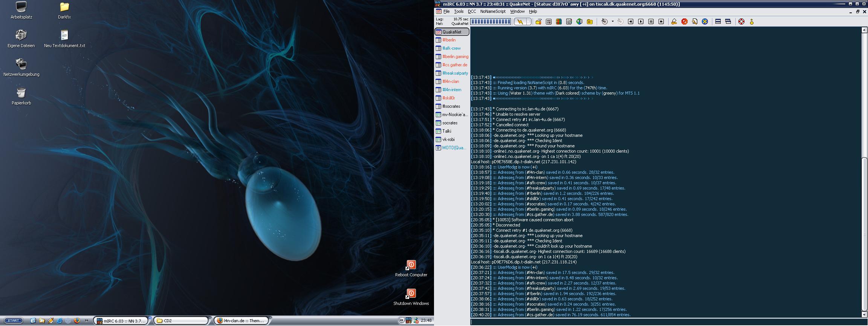
Task: Click the lag meter progress bar
Action: click(x=491, y=22)
